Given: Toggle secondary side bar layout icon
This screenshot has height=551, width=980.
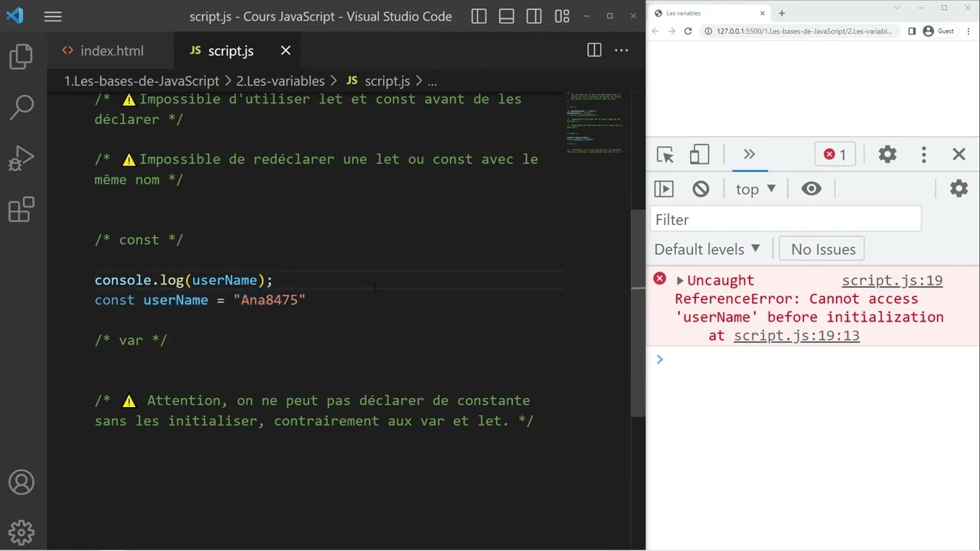Looking at the screenshot, I should click(x=534, y=16).
